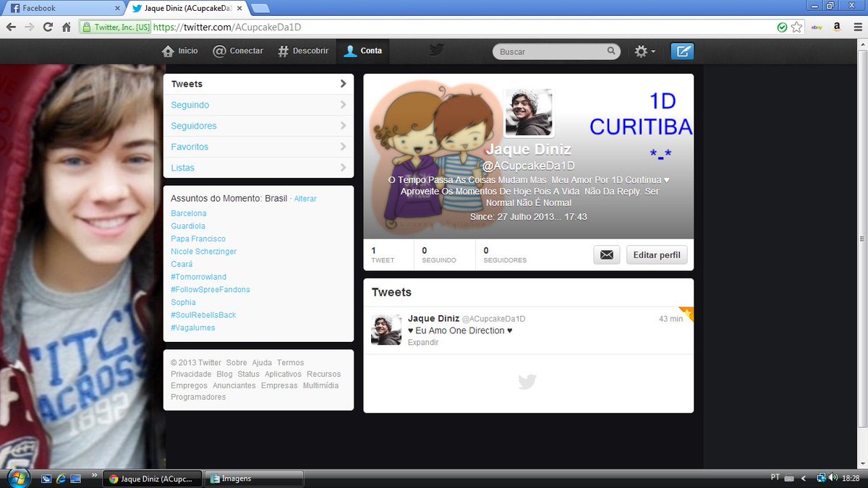Reload the page with refresh icon
The image size is (868, 488).
coord(48,27)
